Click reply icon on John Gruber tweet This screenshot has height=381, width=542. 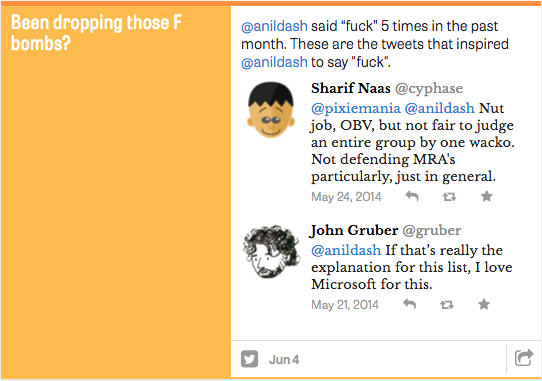tap(410, 304)
